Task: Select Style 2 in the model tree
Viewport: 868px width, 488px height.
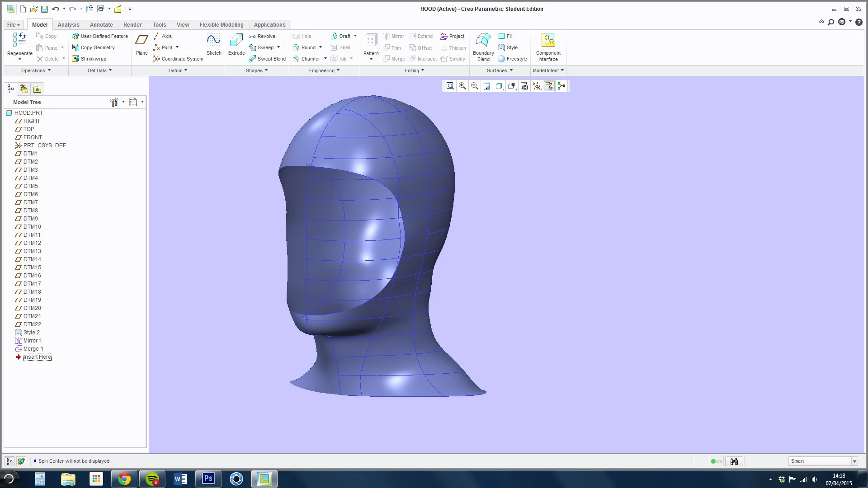Action: coord(31,333)
